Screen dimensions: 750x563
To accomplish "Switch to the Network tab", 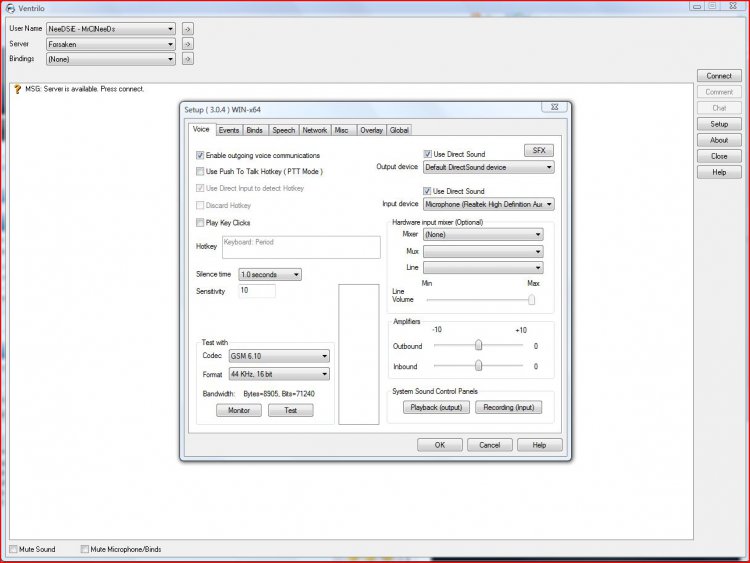I will click(315, 130).
